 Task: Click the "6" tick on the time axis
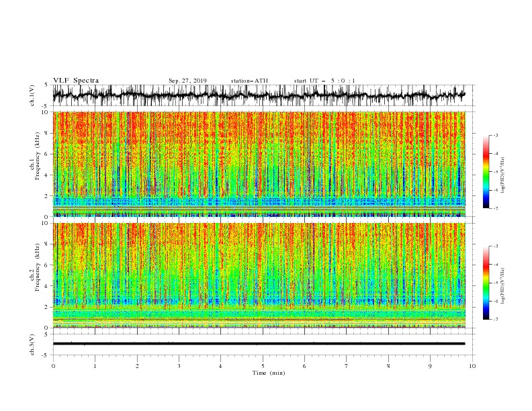(x=304, y=366)
